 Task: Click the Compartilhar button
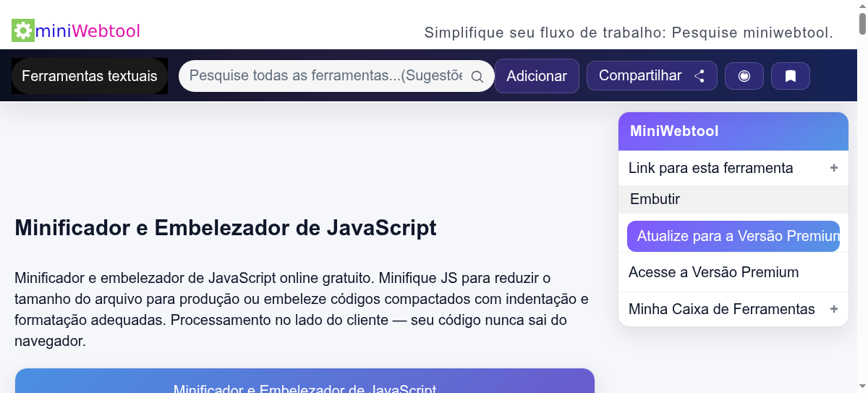click(x=652, y=76)
